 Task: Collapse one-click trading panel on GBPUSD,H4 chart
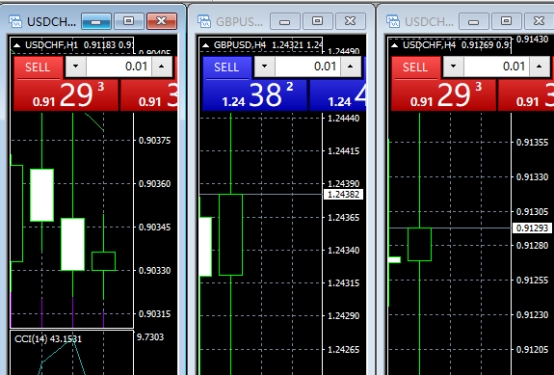[206, 45]
